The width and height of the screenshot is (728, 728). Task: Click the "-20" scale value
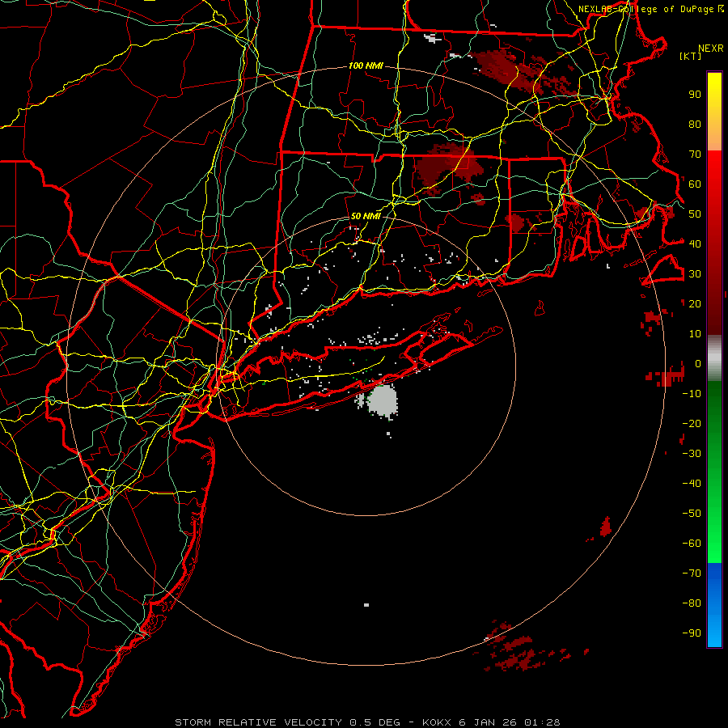692,423
